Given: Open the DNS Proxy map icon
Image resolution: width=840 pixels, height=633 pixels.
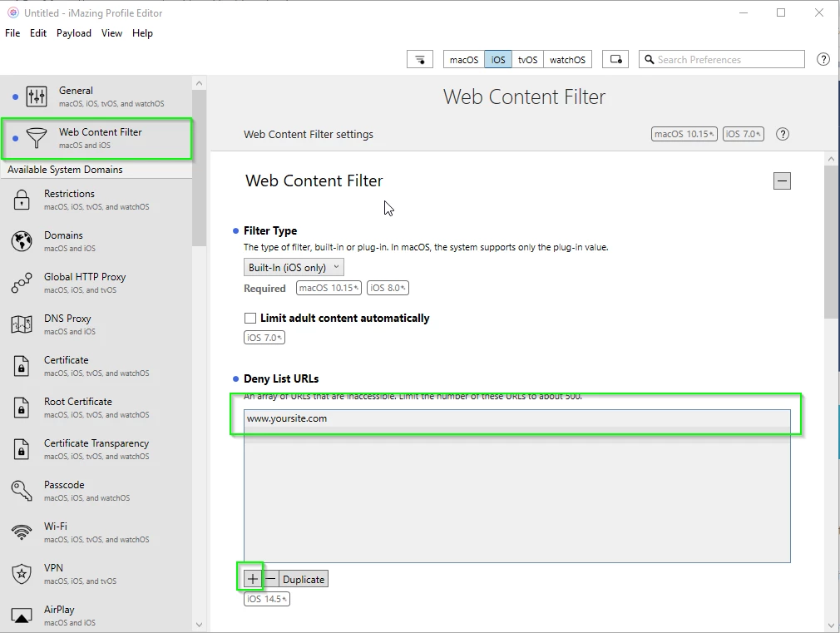Looking at the screenshot, I should 22,324.
